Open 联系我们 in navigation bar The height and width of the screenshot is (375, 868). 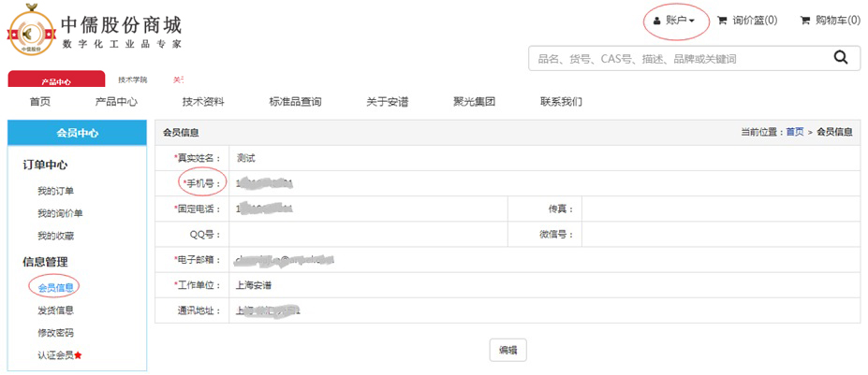[x=561, y=102]
